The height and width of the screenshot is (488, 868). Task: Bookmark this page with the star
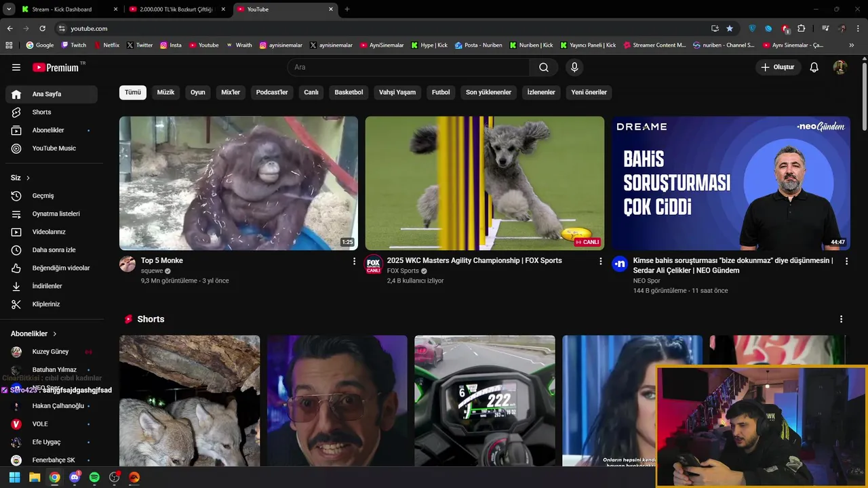tap(730, 28)
